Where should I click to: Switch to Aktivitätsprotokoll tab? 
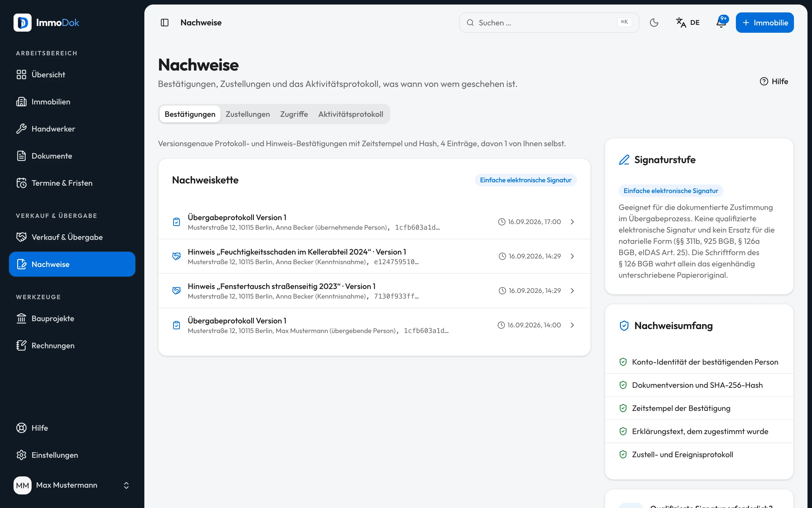click(351, 114)
